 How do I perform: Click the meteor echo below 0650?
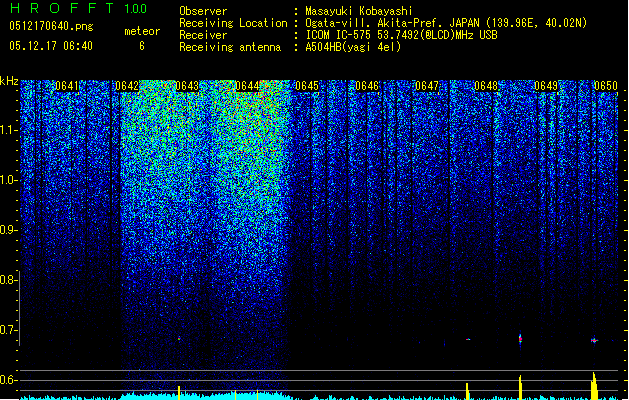(594, 340)
